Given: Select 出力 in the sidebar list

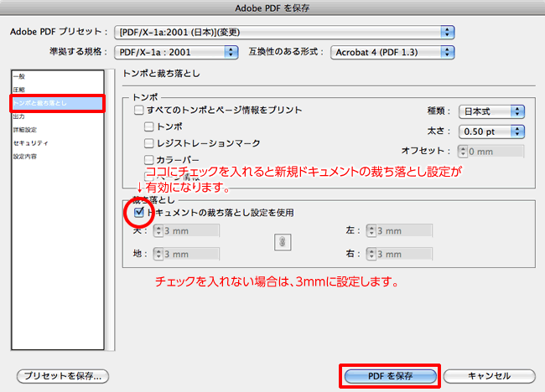Looking at the screenshot, I should (x=57, y=116).
